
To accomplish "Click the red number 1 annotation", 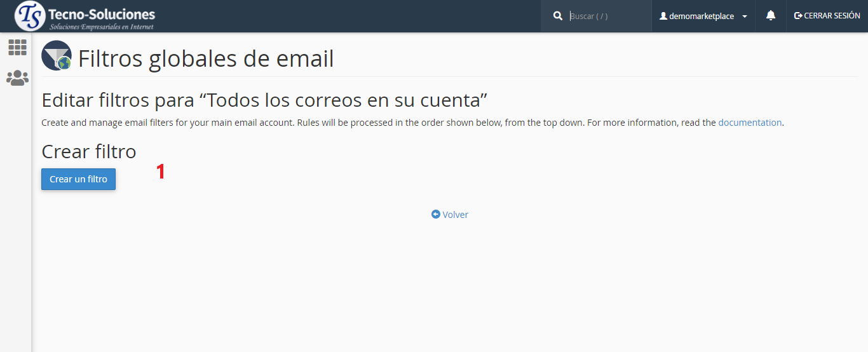I will click(161, 172).
